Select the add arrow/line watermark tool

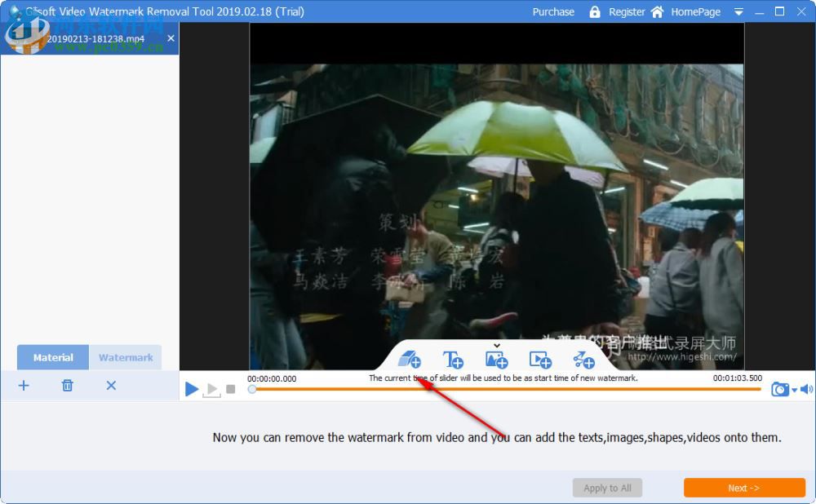584,361
